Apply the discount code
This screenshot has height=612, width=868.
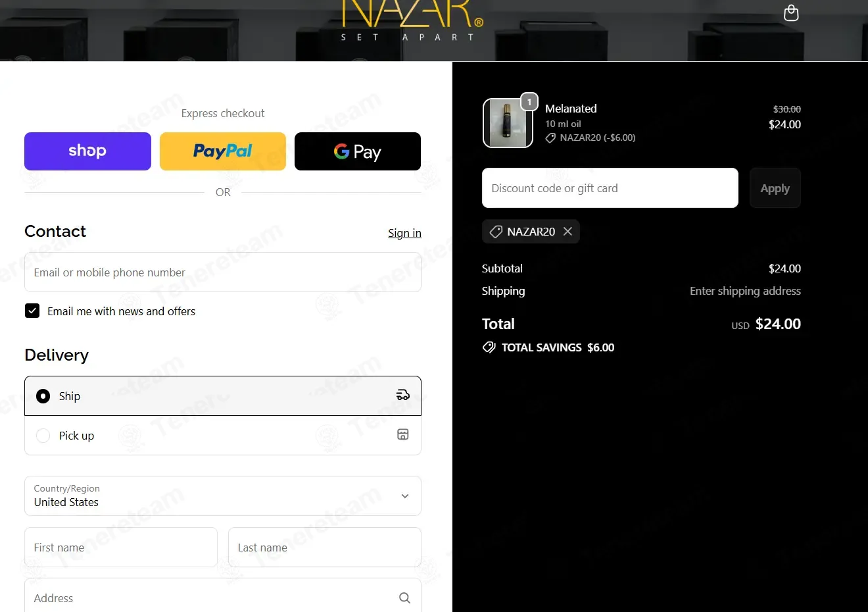pos(775,188)
